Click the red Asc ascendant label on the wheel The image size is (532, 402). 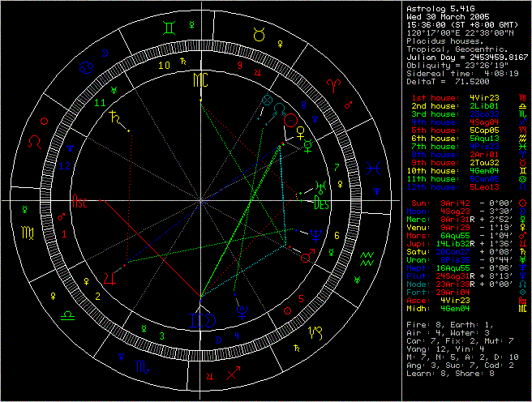(80, 200)
